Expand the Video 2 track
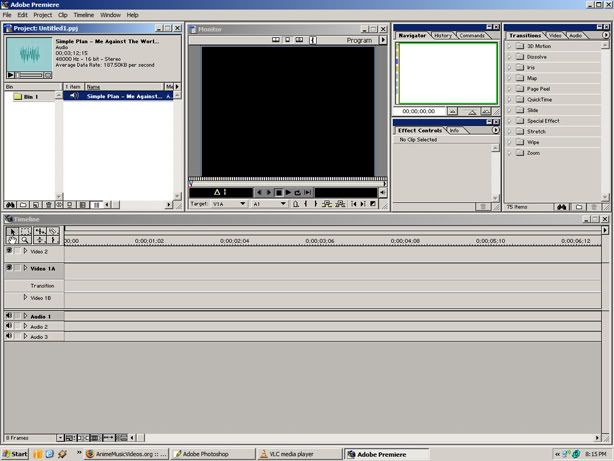Viewport: 614px width, 461px height. [25, 251]
